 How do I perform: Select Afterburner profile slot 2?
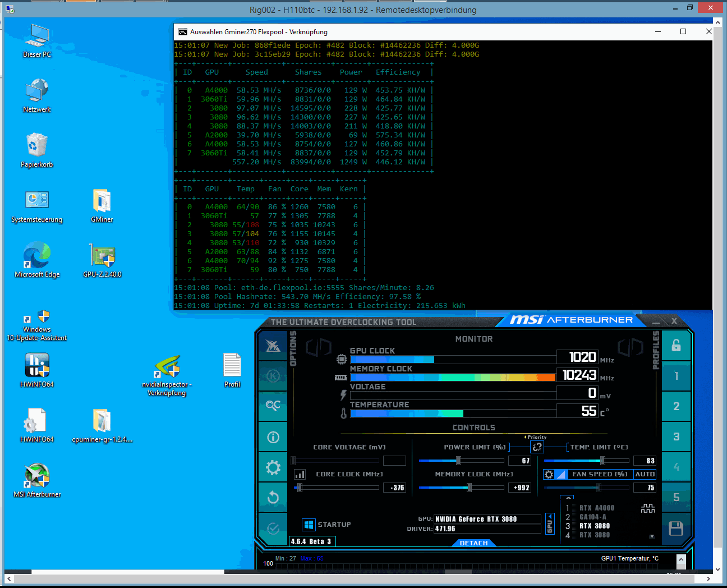[676, 406]
